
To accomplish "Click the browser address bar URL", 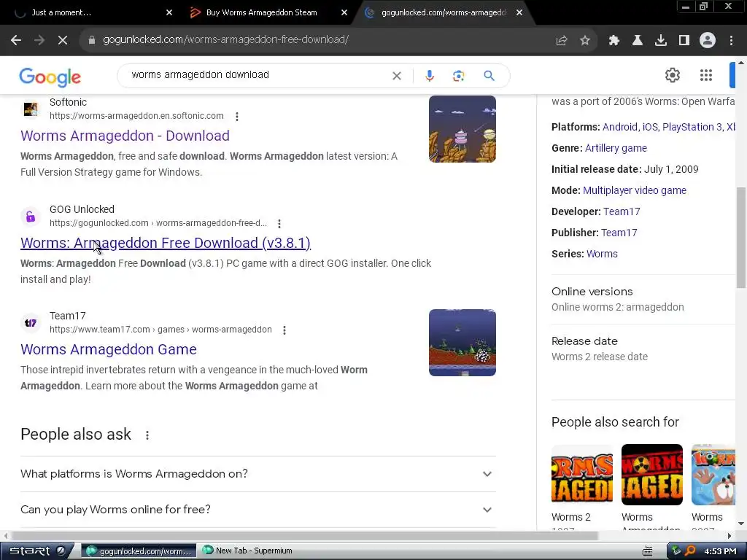I will pos(226,40).
